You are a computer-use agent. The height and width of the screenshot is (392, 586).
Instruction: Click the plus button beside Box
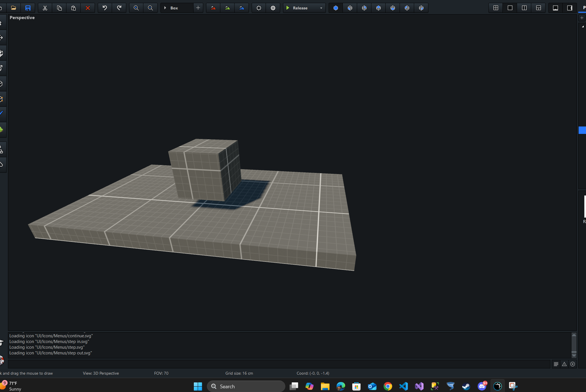tap(198, 8)
